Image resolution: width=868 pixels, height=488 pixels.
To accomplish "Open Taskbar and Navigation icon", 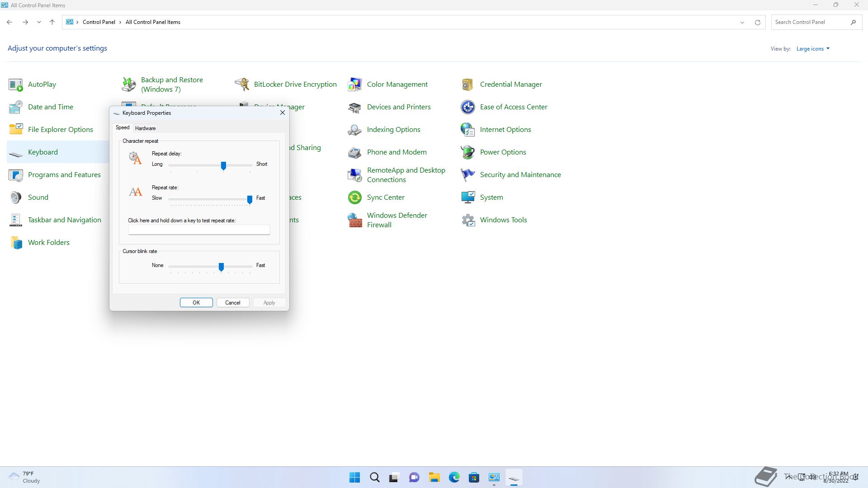I will [x=16, y=220].
